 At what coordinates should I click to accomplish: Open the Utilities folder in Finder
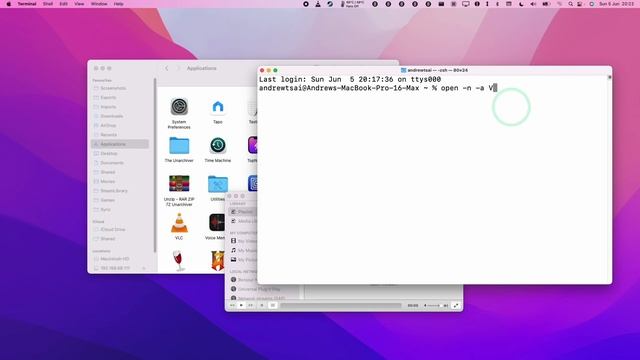[218, 184]
